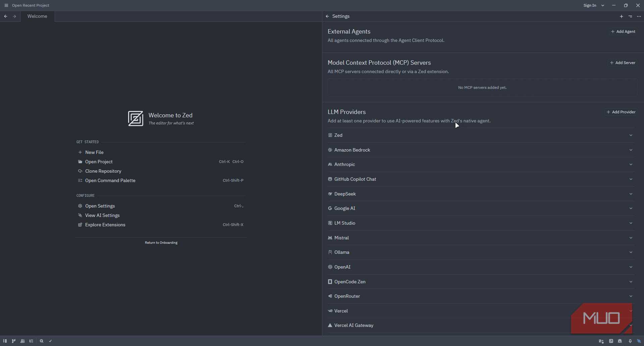644x346 pixels.
Task: Open the debugger bug icon
Action: pos(620,341)
